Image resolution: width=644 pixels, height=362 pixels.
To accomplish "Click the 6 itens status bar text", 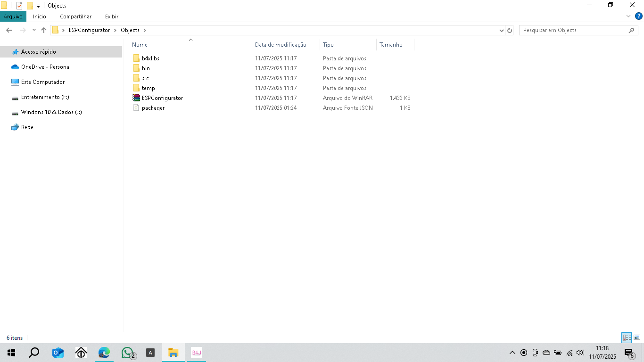I will tap(15, 338).
